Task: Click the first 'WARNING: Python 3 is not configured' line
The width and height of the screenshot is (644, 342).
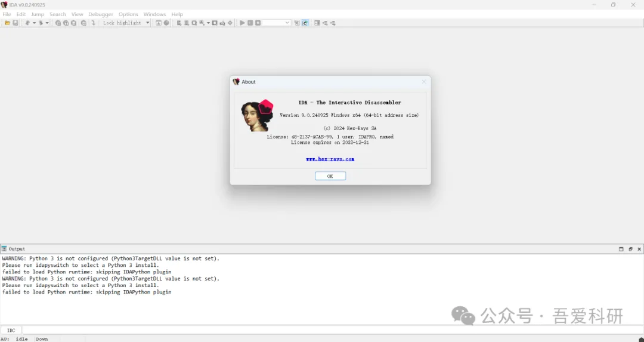Action: coord(111,258)
